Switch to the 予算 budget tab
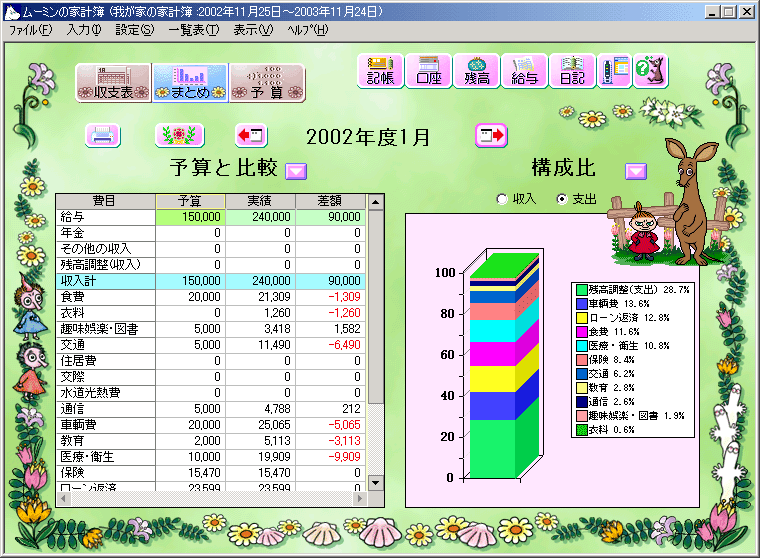Viewport: 760px width, 558px height. click(267, 83)
